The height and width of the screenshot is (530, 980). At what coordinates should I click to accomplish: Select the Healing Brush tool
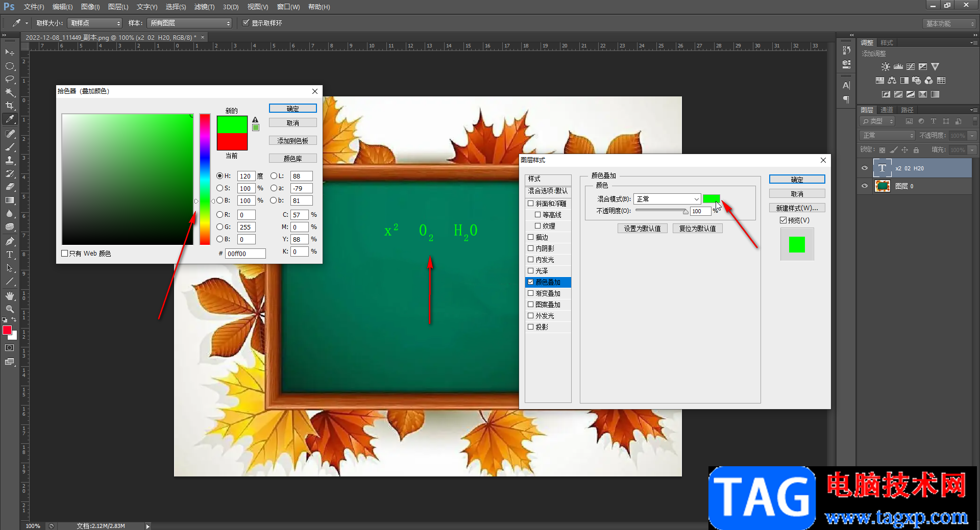tap(10, 133)
